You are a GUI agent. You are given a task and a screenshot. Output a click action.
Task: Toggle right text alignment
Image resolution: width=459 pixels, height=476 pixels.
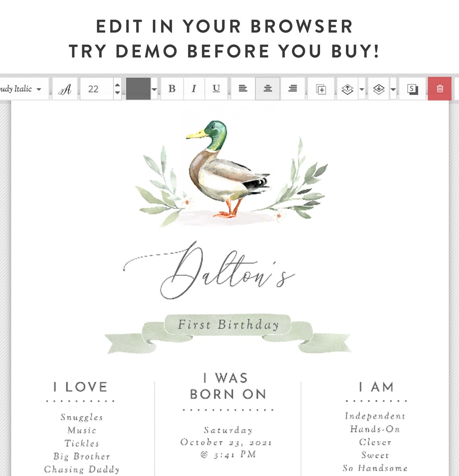click(292, 89)
